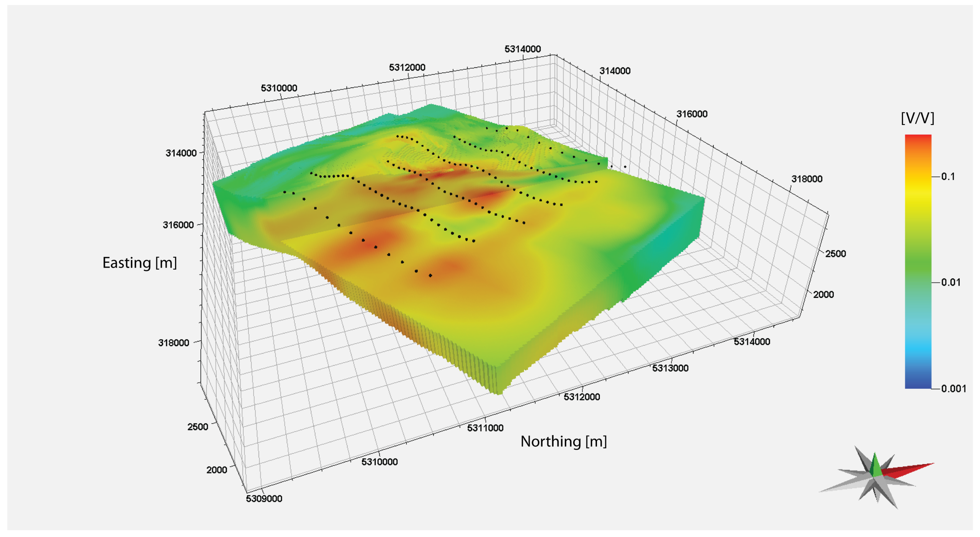980x537 pixels.
Task: Click the 5311000 tick label near Northing title
Action: [x=485, y=428]
